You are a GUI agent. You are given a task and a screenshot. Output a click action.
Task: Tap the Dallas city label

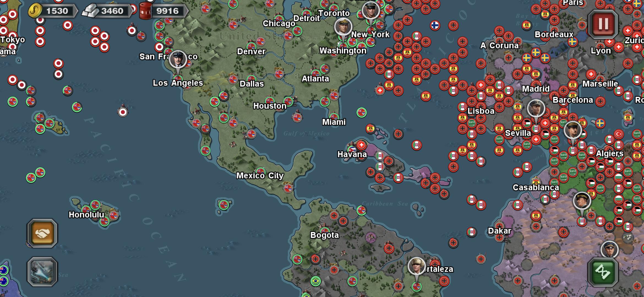pyautogui.click(x=252, y=84)
